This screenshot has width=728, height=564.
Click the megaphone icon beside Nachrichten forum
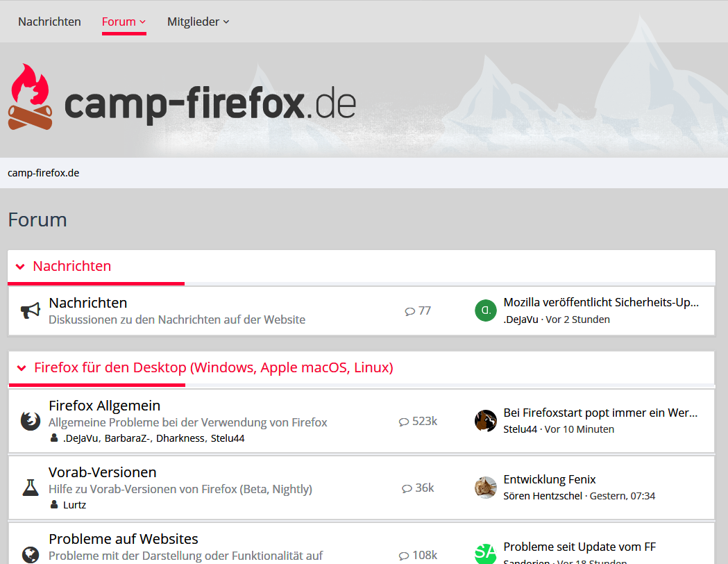pos(31,310)
